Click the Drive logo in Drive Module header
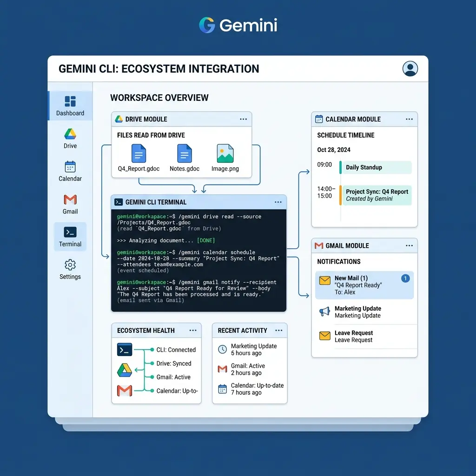This screenshot has height=476, width=476. [119, 119]
